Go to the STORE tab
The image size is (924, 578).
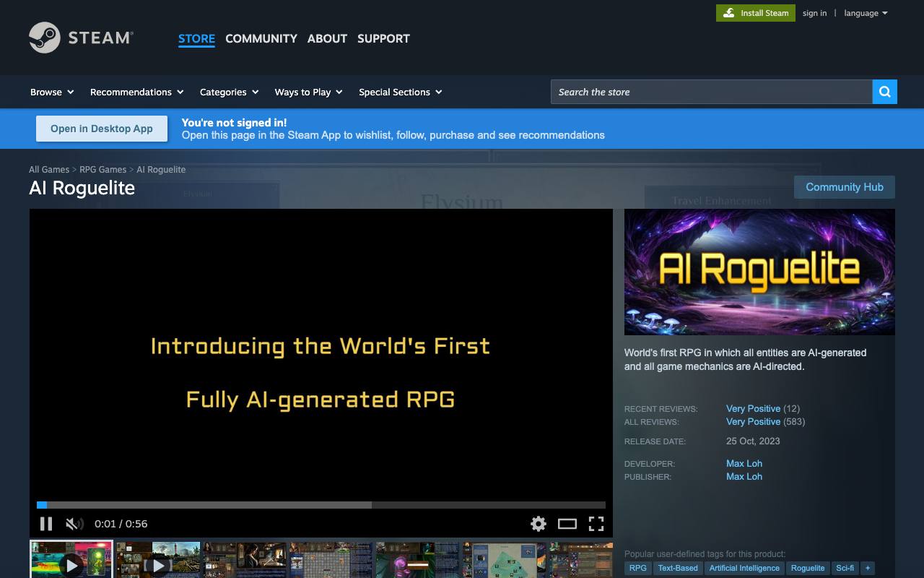196,38
